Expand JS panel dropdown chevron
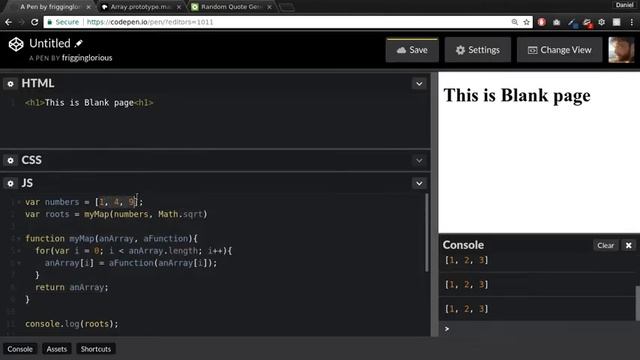Screen dimensions: 640x360 [x=419, y=183]
